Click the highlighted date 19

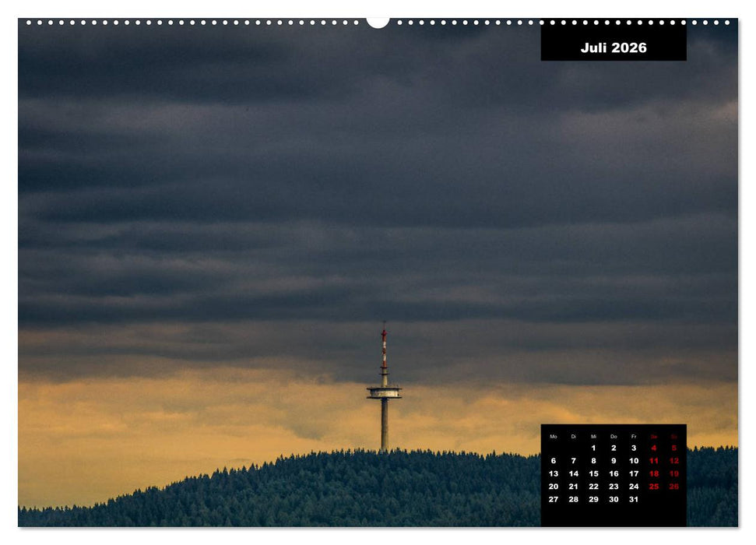click(x=674, y=473)
